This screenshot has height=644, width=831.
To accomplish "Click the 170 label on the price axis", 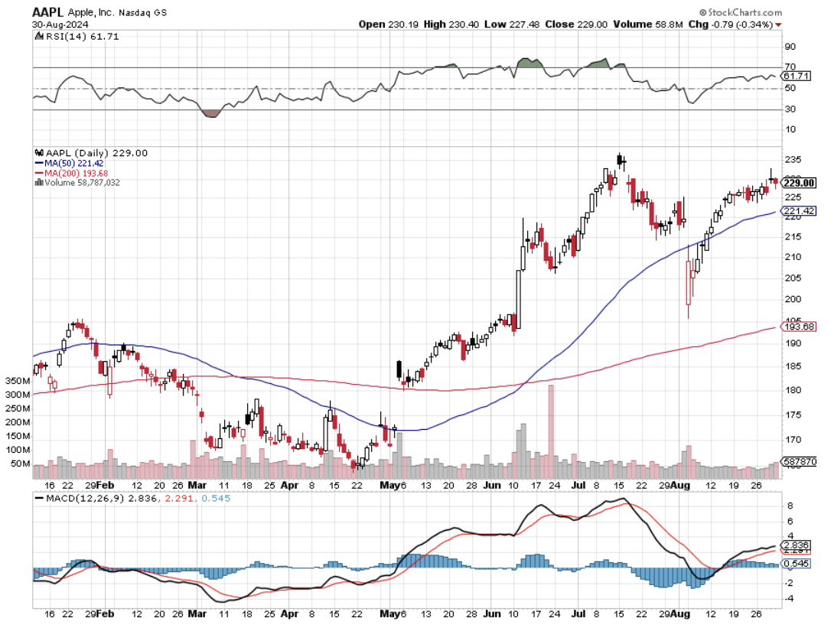I will pyautogui.click(x=793, y=440).
